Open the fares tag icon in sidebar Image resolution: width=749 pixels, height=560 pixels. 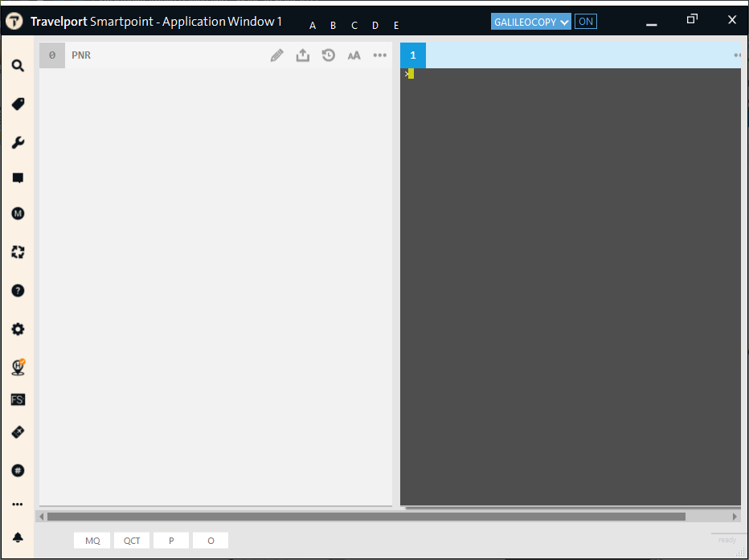[18, 104]
